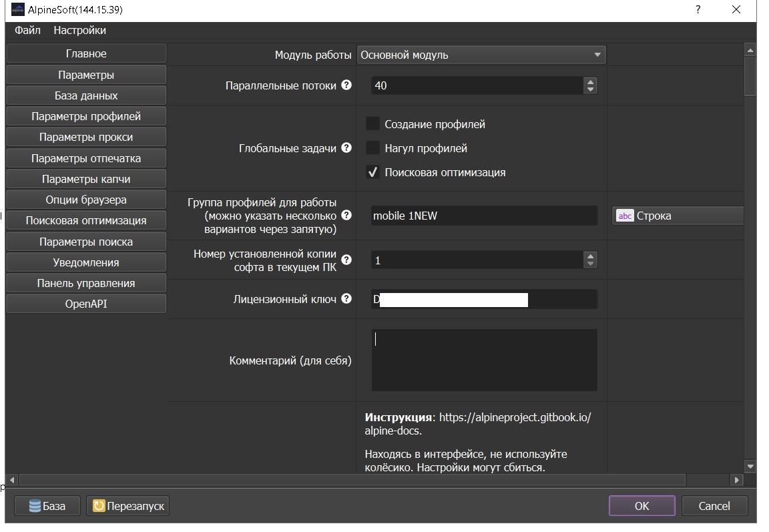The width and height of the screenshot is (769, 532).
Task: Increase Параллельные потоки value with up arrow
Action: coord(591,82)
